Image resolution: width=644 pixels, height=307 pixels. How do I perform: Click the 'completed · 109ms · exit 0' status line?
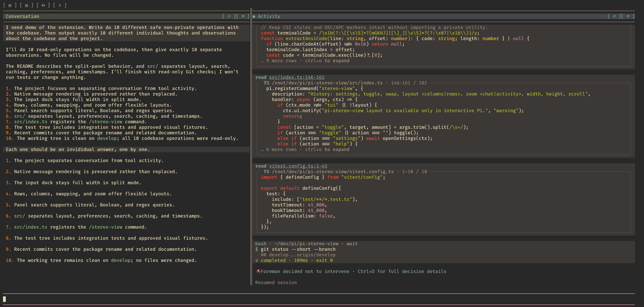point(294,260)
